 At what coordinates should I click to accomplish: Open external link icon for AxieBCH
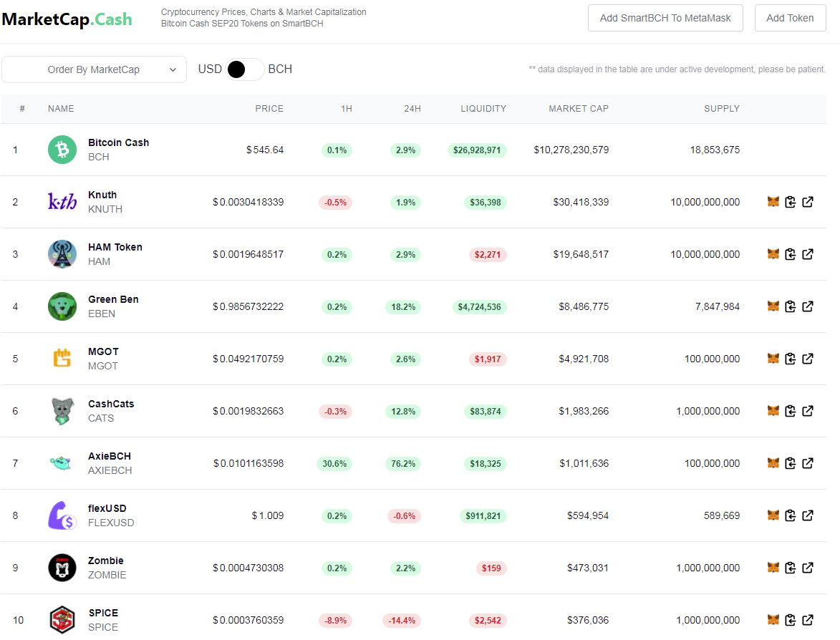pos(808,463)
